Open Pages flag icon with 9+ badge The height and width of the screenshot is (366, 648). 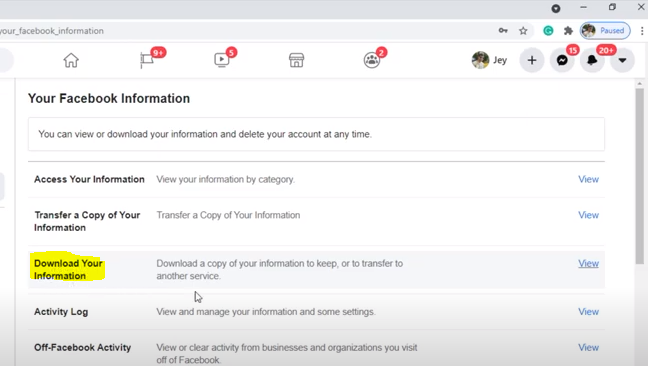tap(147, 60)
